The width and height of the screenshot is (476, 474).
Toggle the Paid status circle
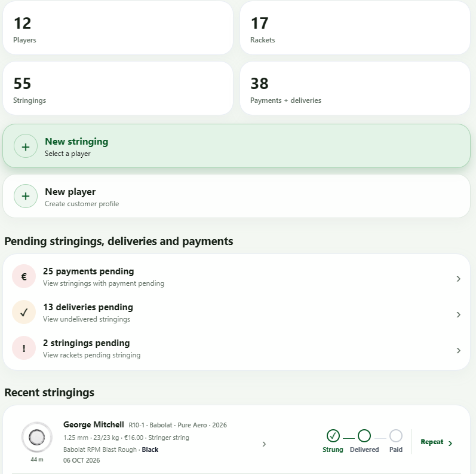(396, 436)
